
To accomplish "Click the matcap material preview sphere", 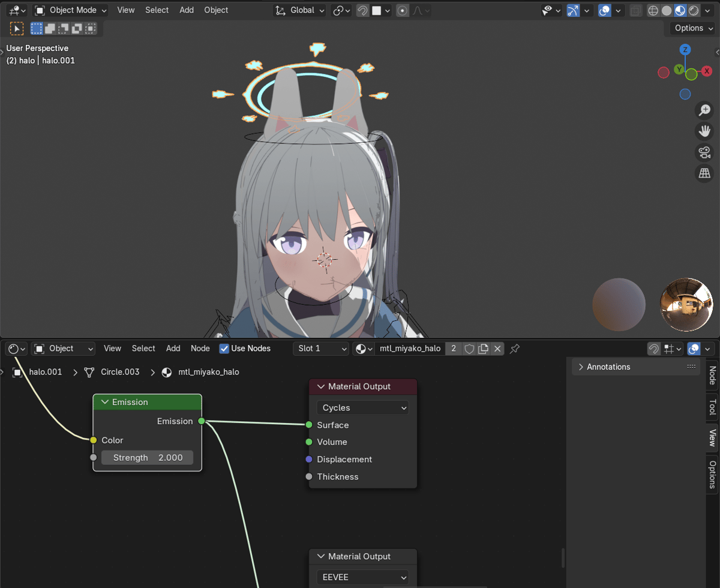I will [x=619, y=304].
